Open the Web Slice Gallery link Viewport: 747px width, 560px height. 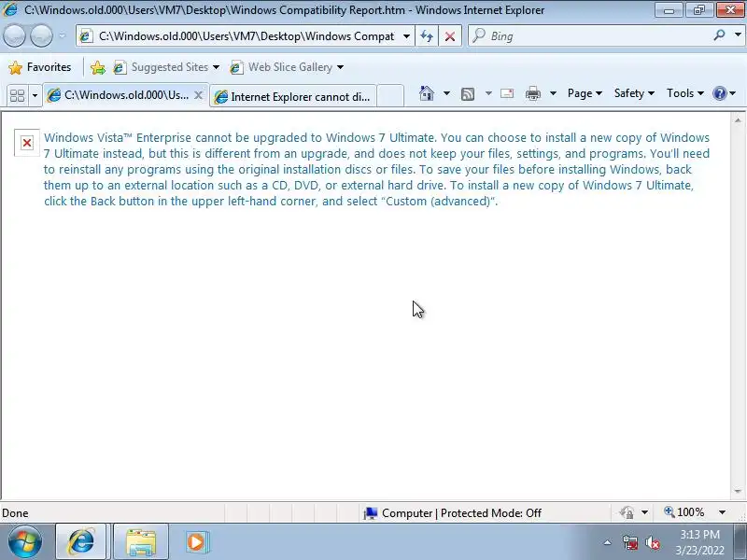[x=287, y=67]
